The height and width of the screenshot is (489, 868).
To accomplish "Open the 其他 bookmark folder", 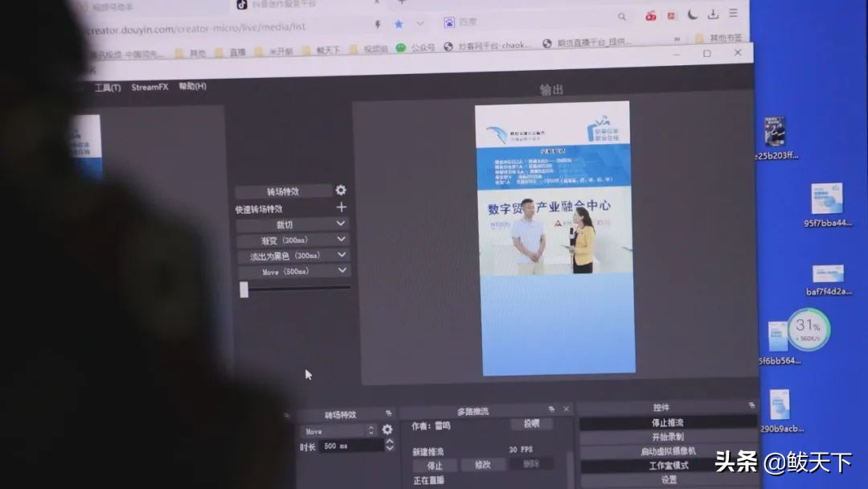I will pyautogui.click(x=190, y=53).
